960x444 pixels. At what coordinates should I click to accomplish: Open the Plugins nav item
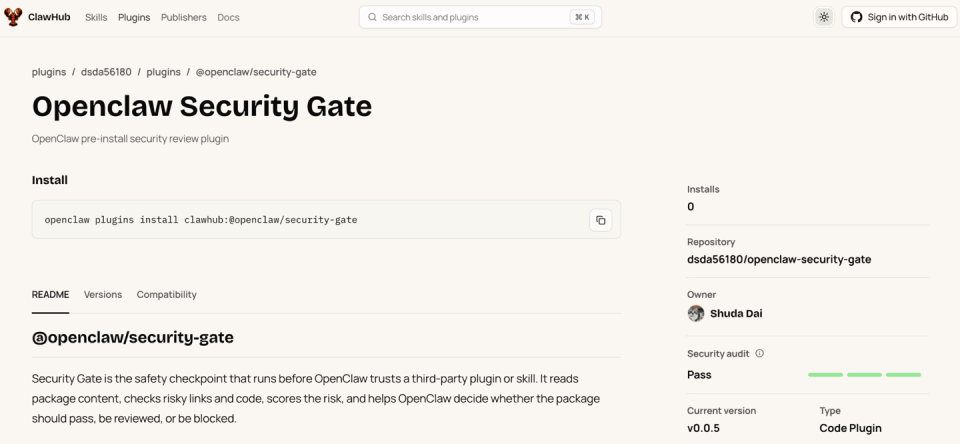coord(134,17)
